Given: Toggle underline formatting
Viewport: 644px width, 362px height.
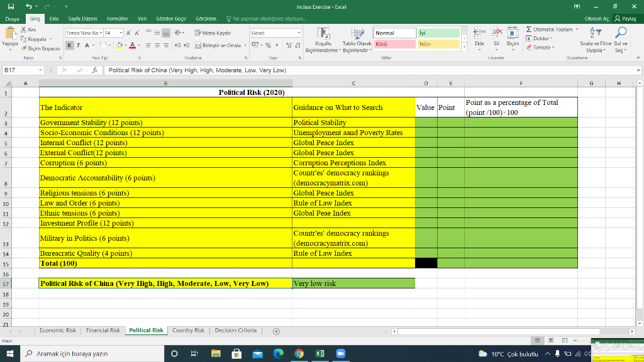Looking at the screenshot, I should 86,45.
